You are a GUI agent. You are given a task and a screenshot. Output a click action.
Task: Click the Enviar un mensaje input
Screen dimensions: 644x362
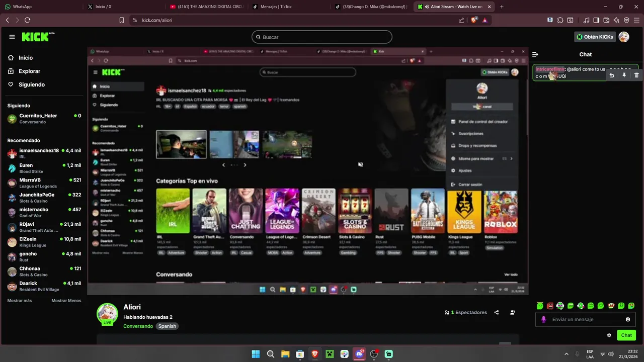pos(586,319)
